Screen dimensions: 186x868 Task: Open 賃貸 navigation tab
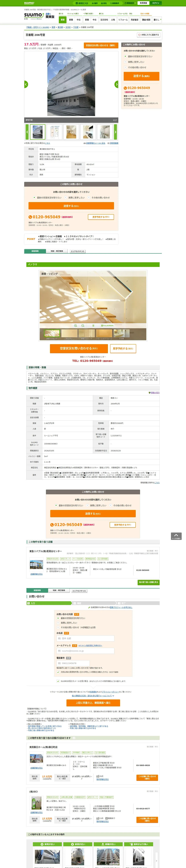(x=63, y=20)
